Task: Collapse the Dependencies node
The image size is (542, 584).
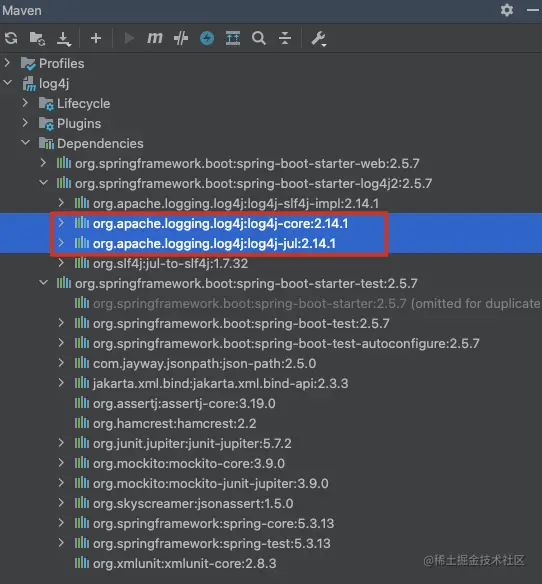Action: [25, 143]
